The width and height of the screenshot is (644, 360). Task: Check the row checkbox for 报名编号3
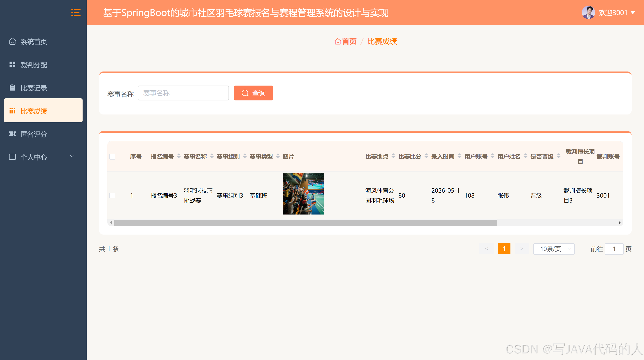click(x=112, y=195)
